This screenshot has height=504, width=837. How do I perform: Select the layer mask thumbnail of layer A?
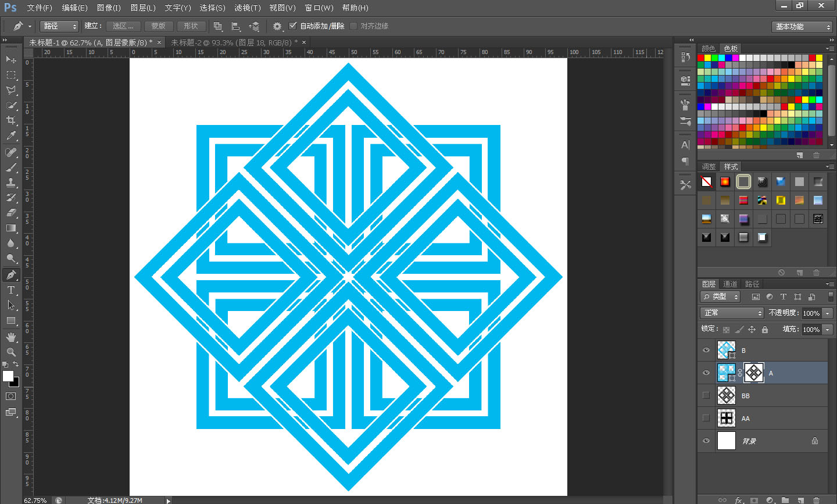[754, 373]
